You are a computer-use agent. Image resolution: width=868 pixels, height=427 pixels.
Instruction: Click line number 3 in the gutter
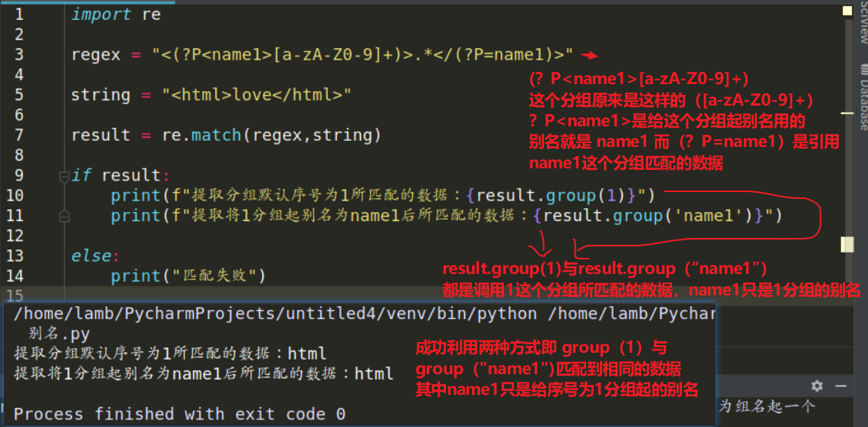19,55
